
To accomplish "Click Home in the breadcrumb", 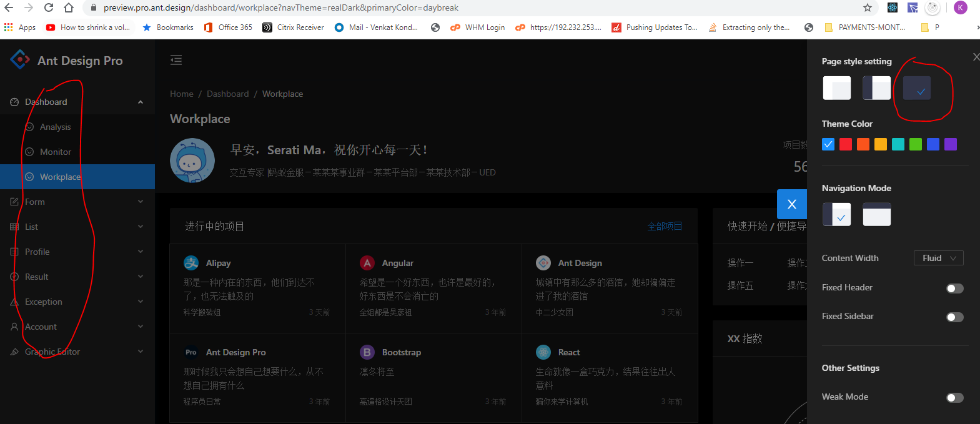I will click(182, 94).
